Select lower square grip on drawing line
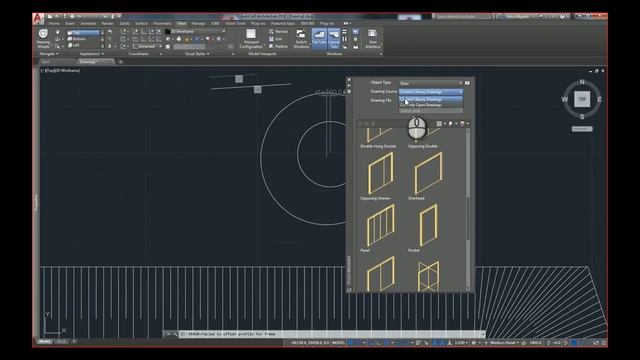The width and height of the screenshot is (640, 360). click(x=258, y=89)
